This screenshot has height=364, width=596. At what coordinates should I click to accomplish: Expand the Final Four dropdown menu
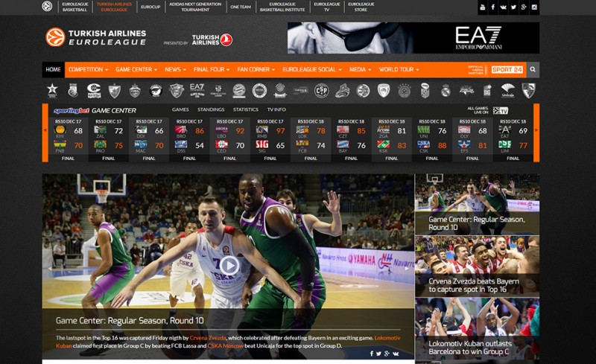click(x=212, y=69)
